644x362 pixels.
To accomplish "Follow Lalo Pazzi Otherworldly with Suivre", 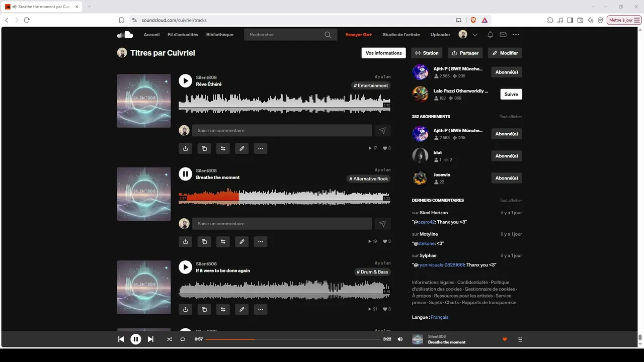I will [x=511, y=94].
